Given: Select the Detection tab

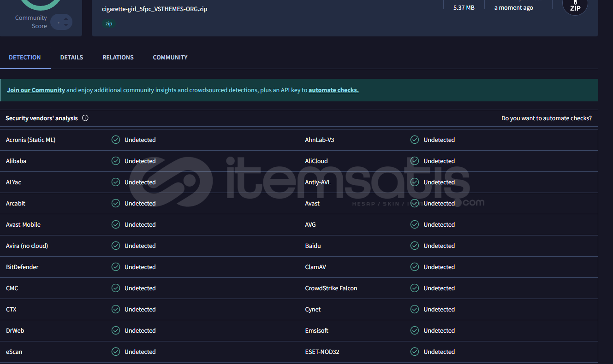Looking at the screenshot, I should pyautogui.click(x=25, y=58).
